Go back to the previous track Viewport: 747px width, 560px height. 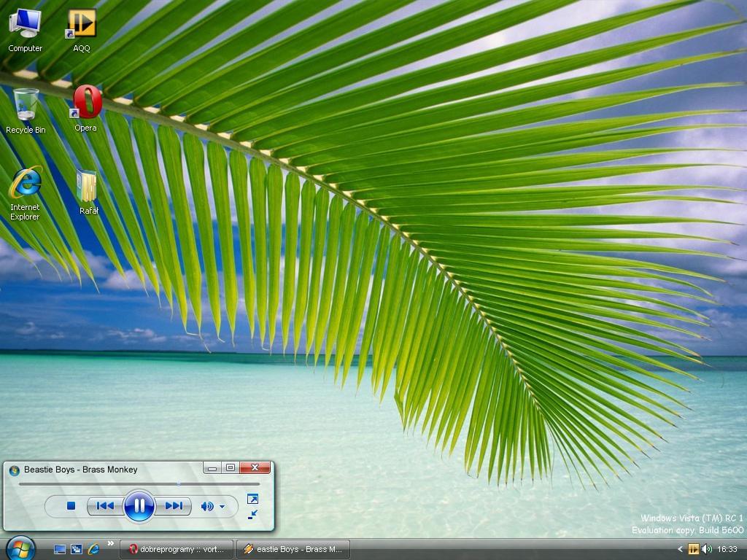105,506
